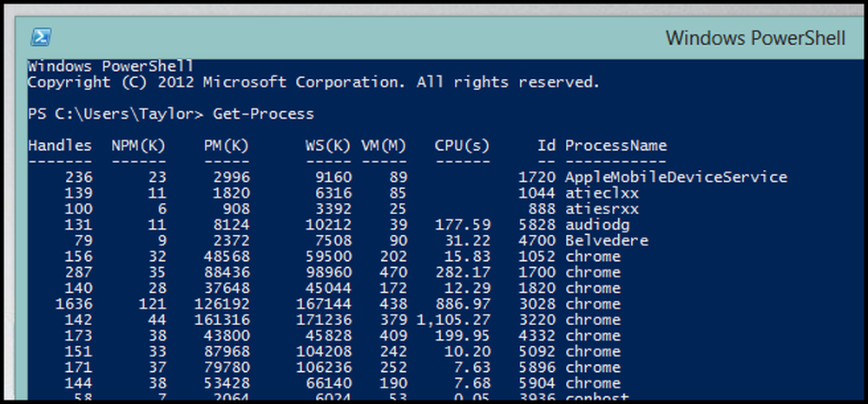Image resolution: width=868 pixels, height=404 pixels.
Task: Click the CPU(s) column header
Action: click(463, 146)
